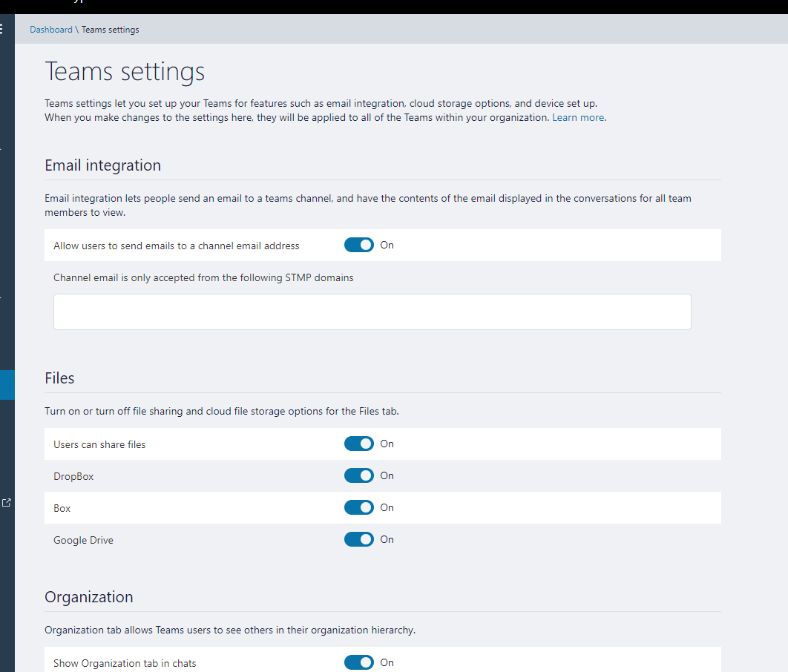The image size is (788, 672).
Task: Click the Organization section heading
Action: [89, 596]
